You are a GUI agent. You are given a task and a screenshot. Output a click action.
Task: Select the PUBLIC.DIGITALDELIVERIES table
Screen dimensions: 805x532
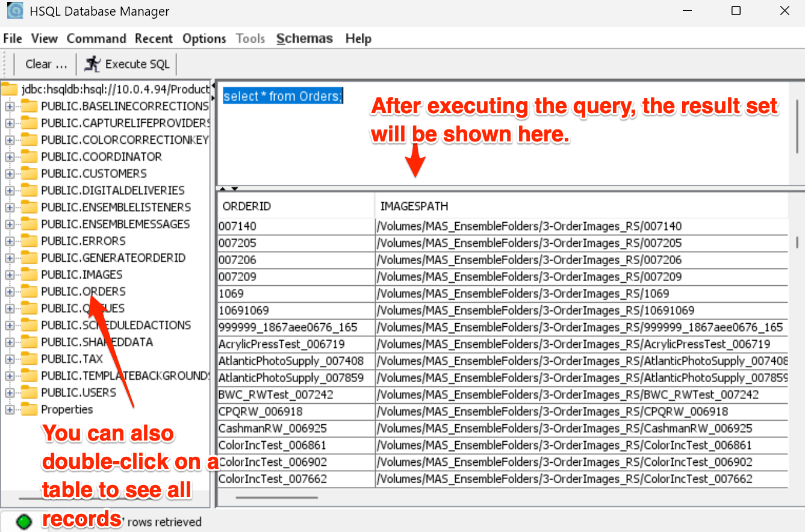[113, 190]
